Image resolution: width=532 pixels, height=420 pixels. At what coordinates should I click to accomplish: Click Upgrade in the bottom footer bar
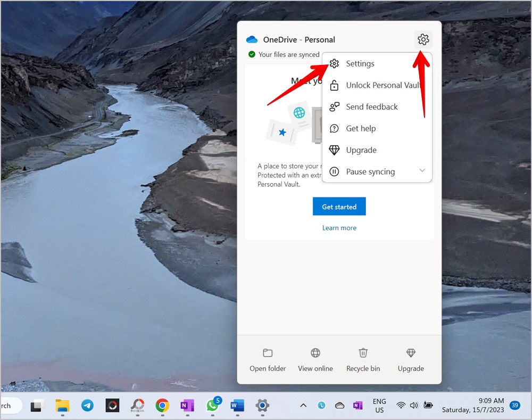click(411, 360)
